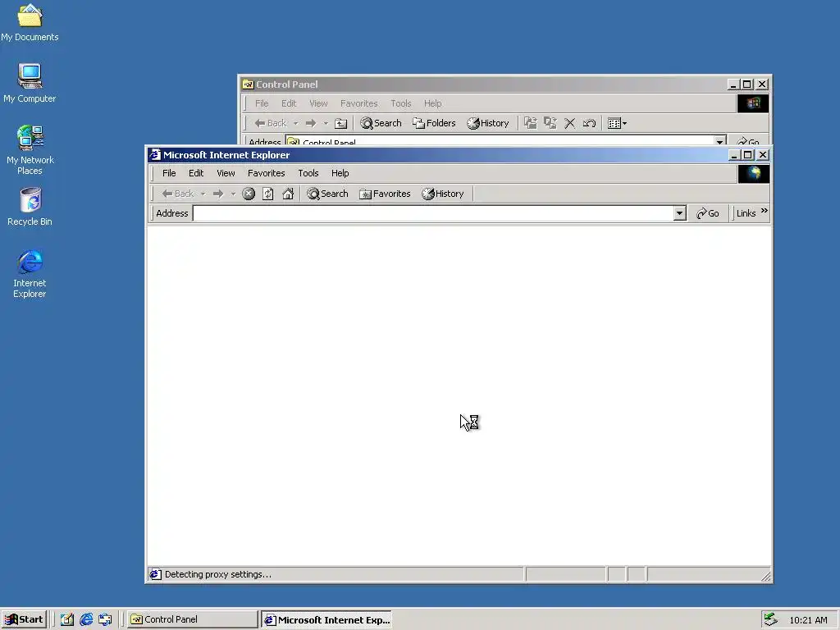Click Back button in Internet Explorer

[x=178, y=194]
